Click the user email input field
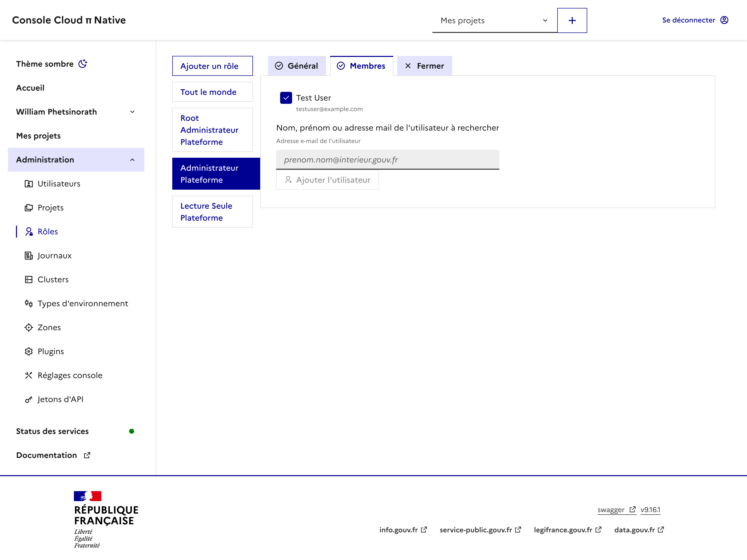Viewport: 747px width, 560px height. (x=388, y=159)
